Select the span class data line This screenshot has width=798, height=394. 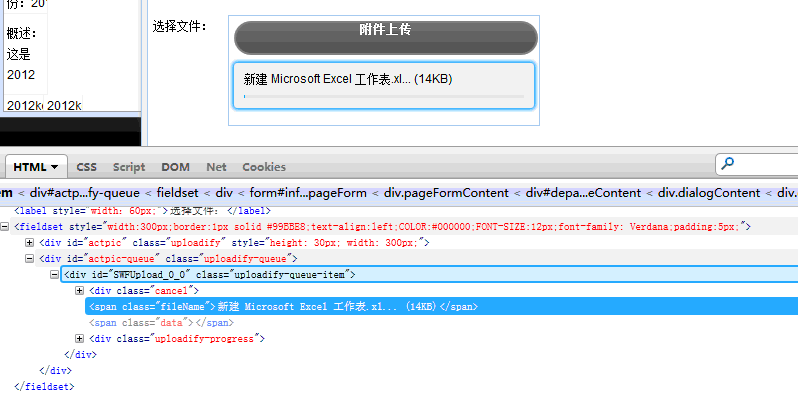click(x=161, y=323)
